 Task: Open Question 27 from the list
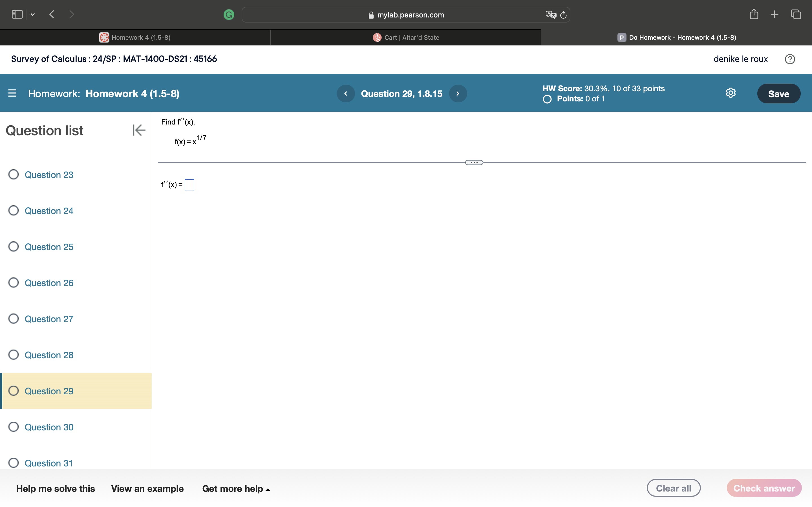click(49, 319)
